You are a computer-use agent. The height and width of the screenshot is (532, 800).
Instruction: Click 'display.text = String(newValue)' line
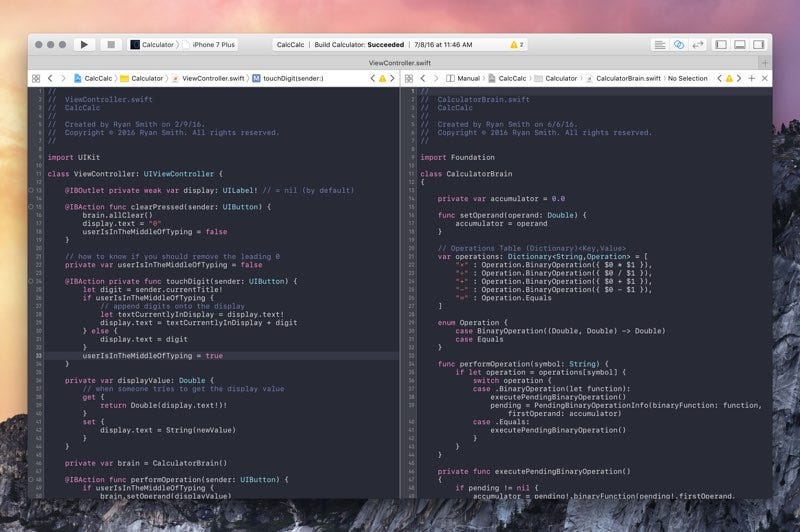tap(168, 430)
